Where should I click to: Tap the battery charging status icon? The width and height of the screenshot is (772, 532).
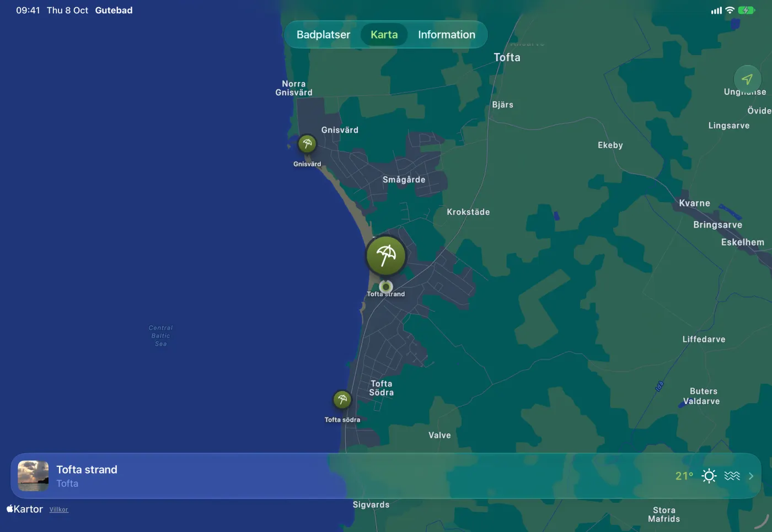click(746, 10)
